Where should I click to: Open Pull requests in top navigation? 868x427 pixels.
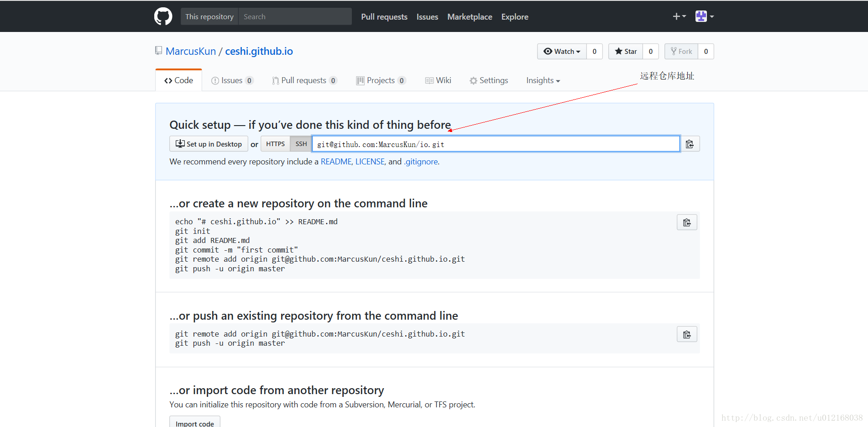[x=384, y=17]
